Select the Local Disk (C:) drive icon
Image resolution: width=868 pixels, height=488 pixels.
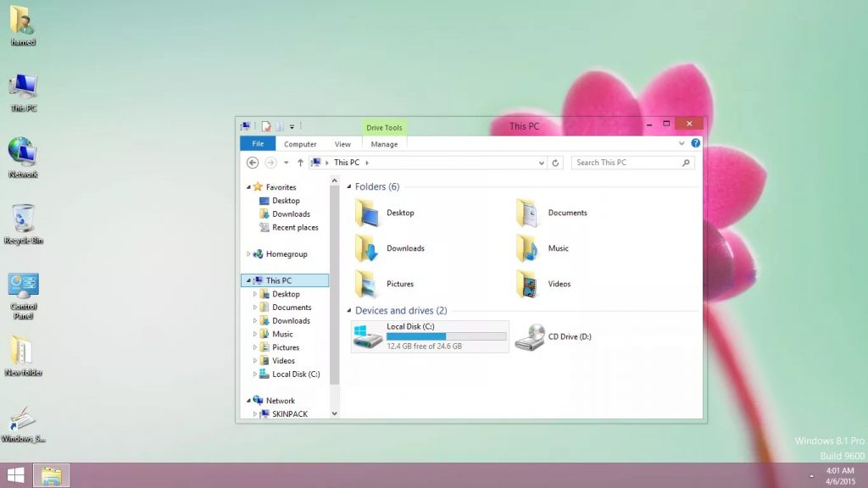(x=368, y=336)
